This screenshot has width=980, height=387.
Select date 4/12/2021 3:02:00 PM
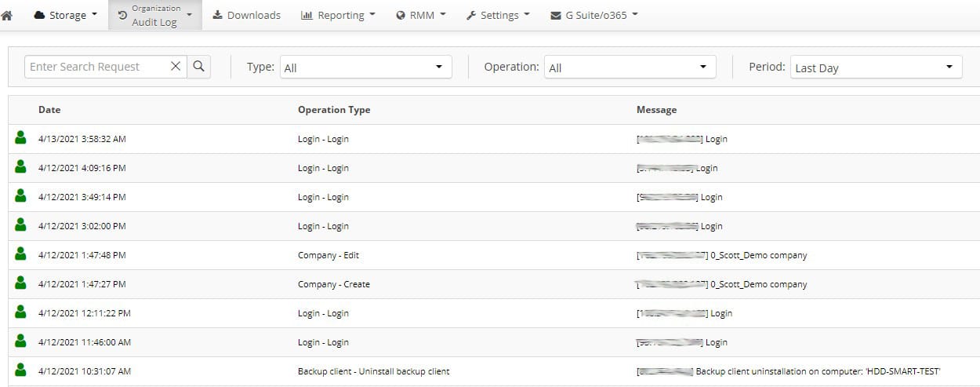[82, 226]
